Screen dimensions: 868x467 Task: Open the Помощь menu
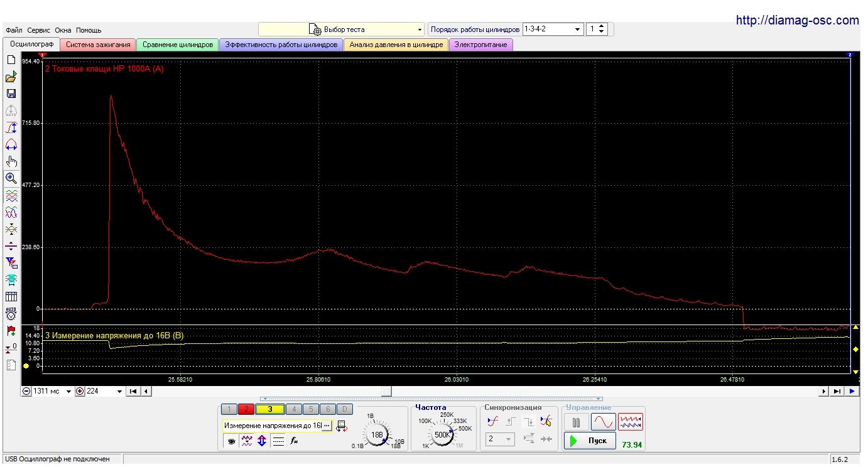(89, 30)
